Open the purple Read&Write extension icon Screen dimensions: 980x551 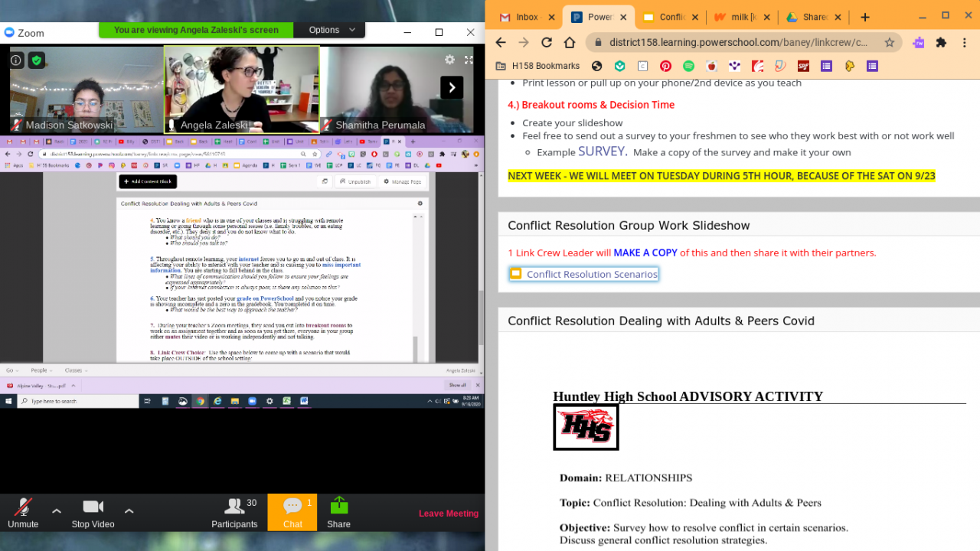919,43
